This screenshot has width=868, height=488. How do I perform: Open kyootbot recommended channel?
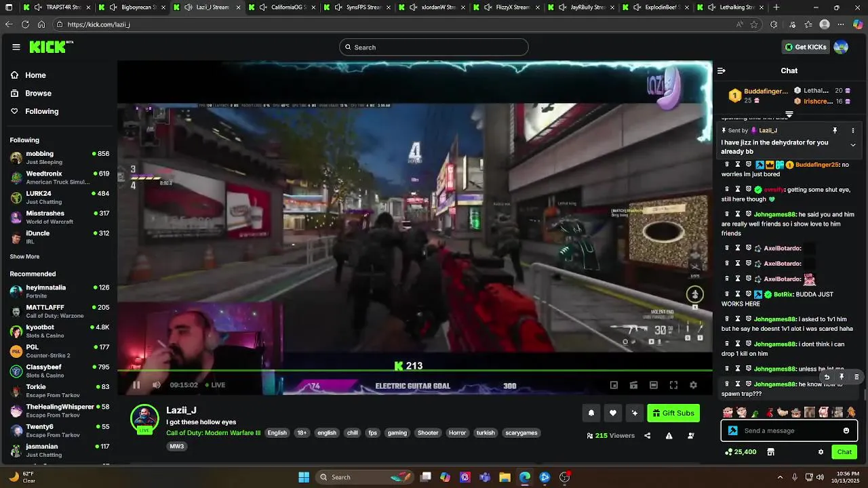[60, 331]
